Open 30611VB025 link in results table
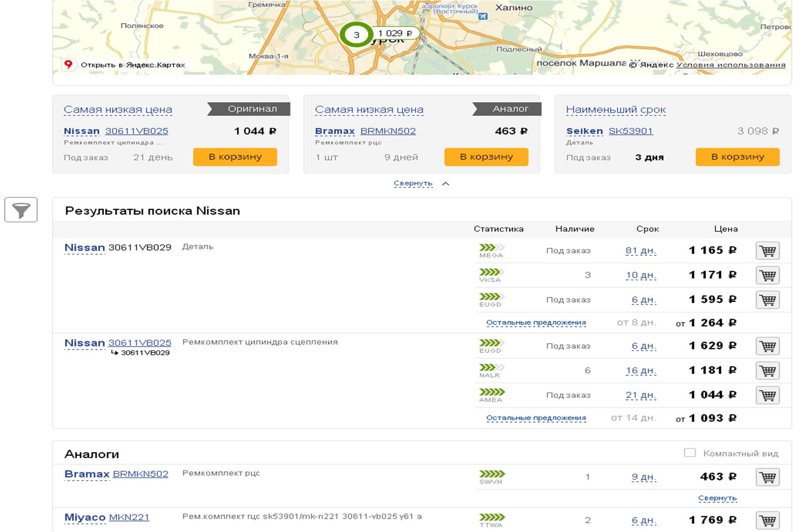This screenshot has width=793, height=532. point(140,343)
